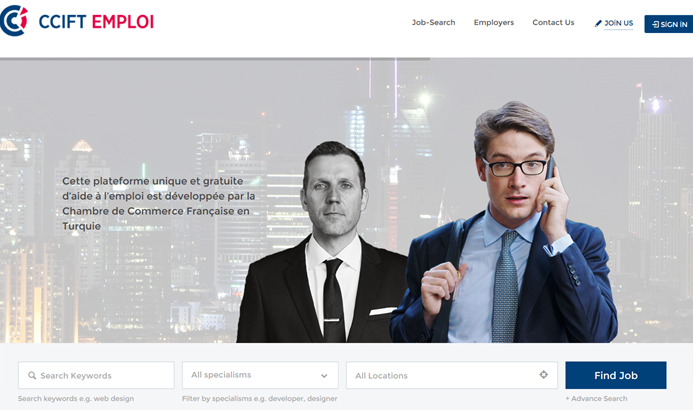Open the All specialisms combo box
Viewport: 693px width, 410px height.
260,375
